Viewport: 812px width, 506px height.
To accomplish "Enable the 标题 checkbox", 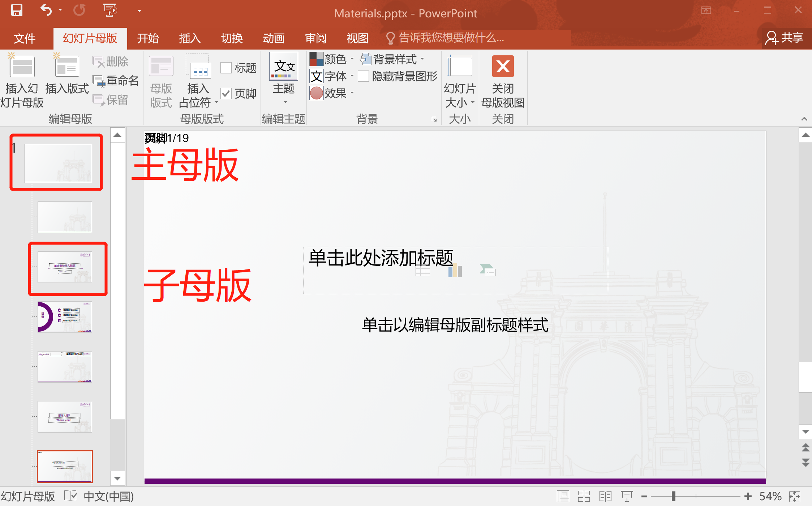I will (226, 68).
